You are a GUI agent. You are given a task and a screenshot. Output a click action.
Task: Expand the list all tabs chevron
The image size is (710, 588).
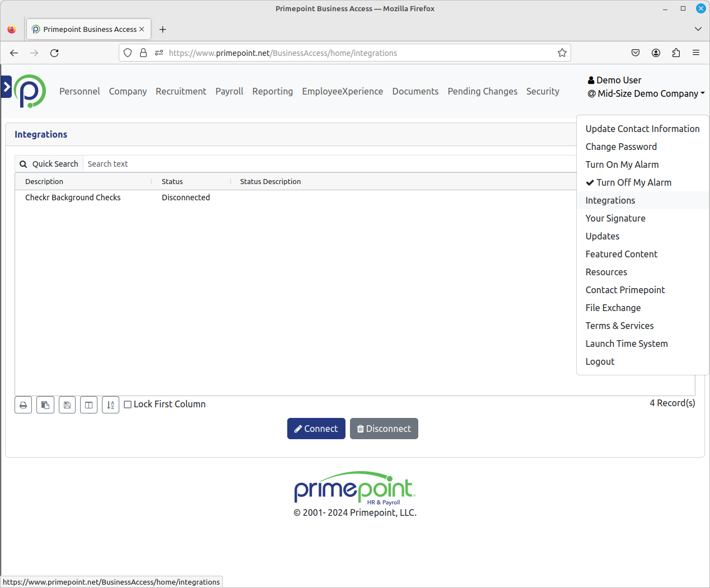coord(698,29)
